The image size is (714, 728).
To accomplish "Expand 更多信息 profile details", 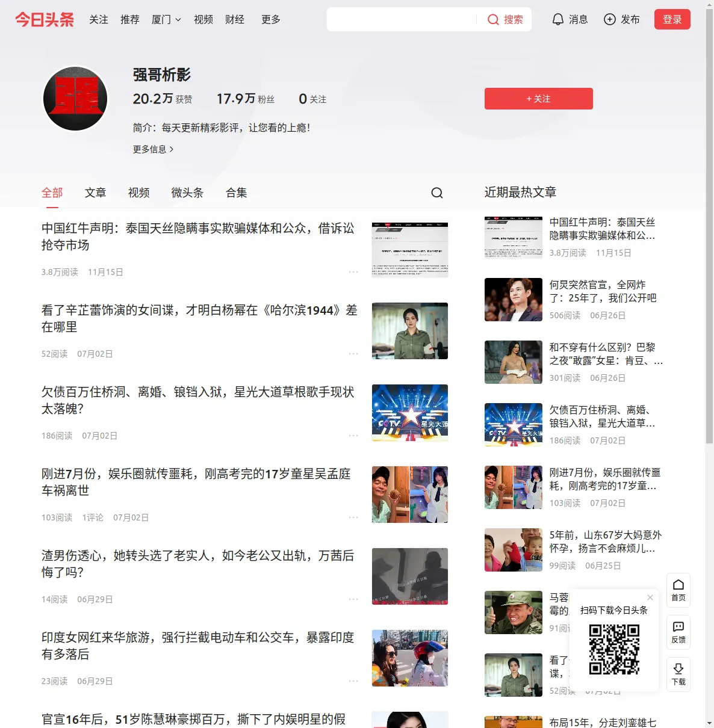I will (x=154, y=149).
